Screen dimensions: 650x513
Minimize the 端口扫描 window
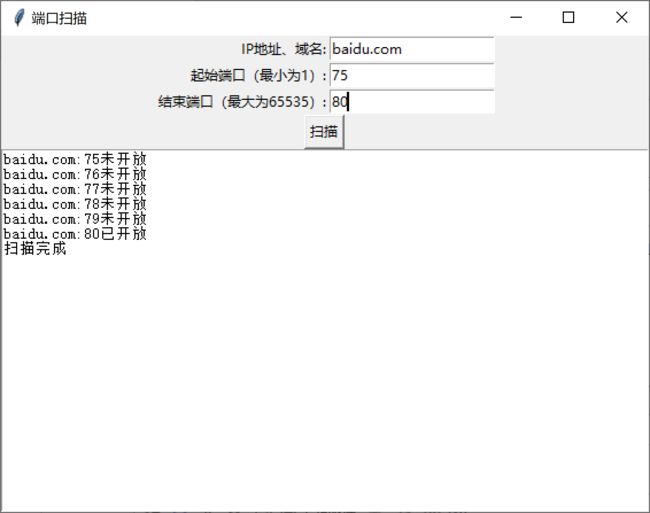(x=516, y=17)
